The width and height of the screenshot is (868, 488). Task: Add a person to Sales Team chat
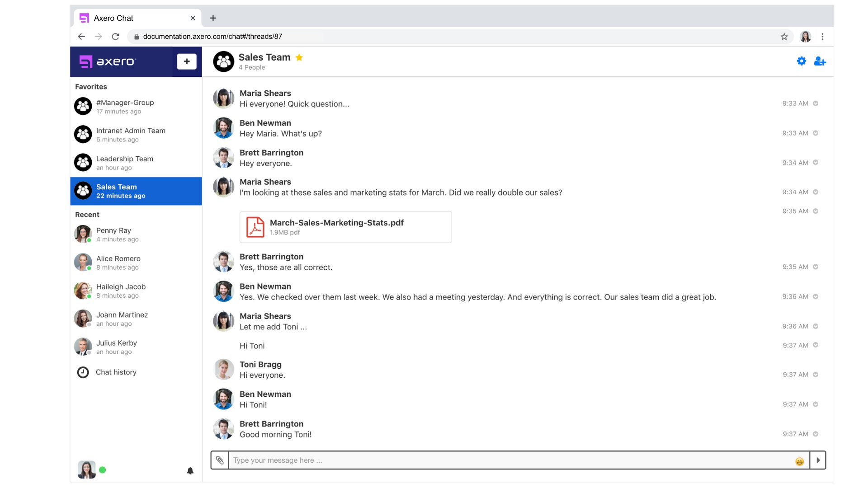(x=820, y=61)
